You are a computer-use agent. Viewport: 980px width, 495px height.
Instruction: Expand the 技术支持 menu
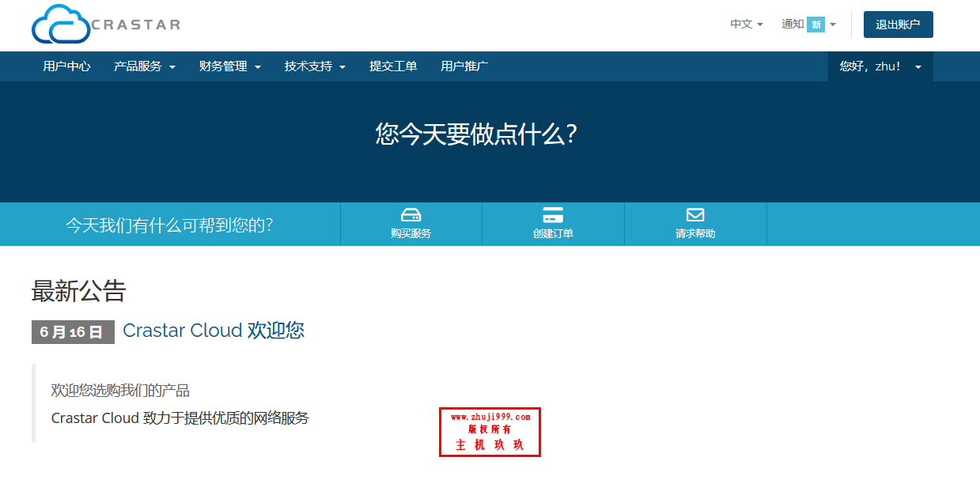pos(316,66)
